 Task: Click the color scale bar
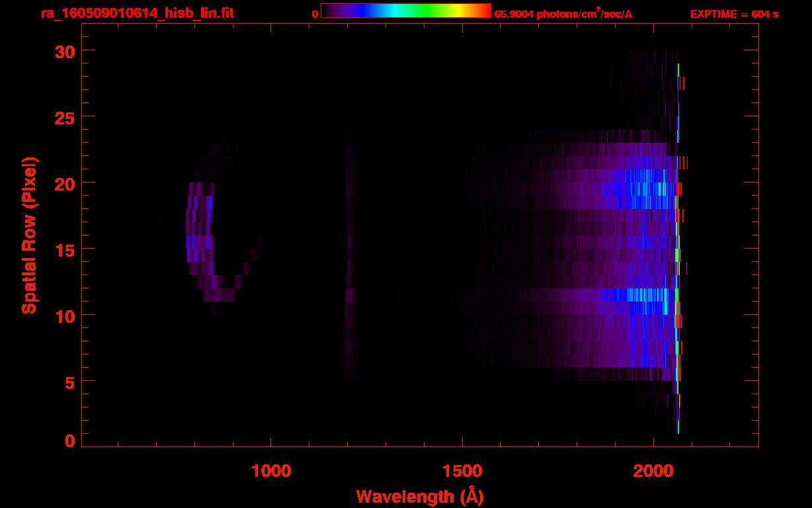click(406, 11)
